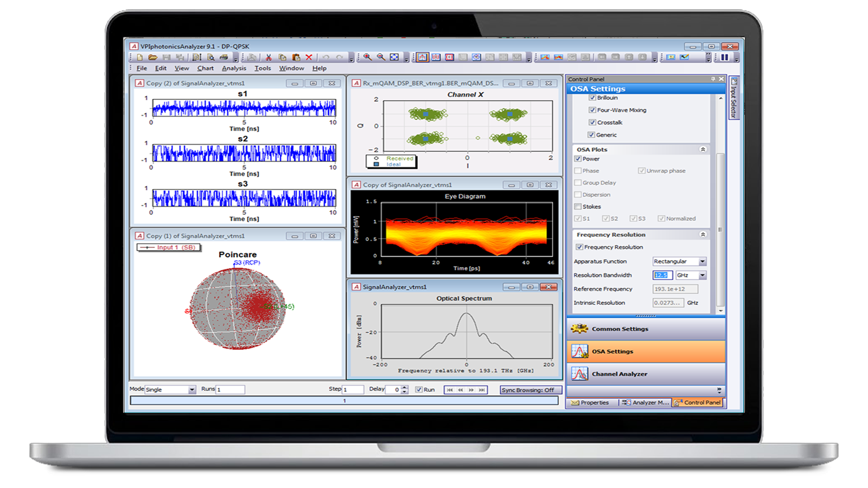The width and height of the screenshot is (868, 488).
Task: Select the OSA Settings pane button
Action: tap(646, 351)
